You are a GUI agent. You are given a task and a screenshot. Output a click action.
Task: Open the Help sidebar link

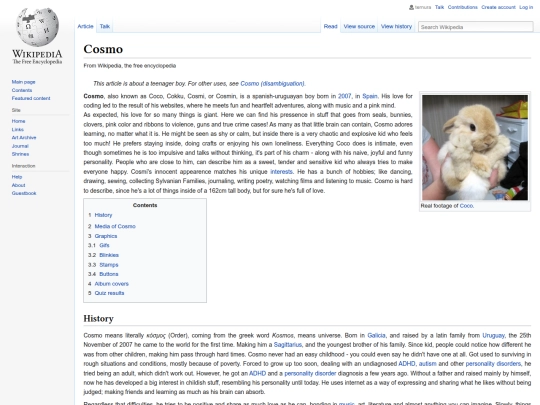pos(17,177)
